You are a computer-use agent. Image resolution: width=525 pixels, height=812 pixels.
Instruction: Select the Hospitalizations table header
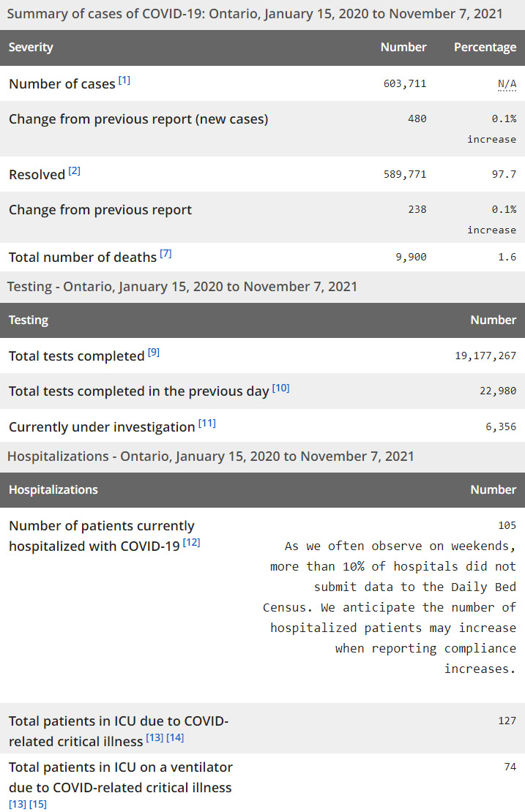pyautogui.click(x=53, y=490)
